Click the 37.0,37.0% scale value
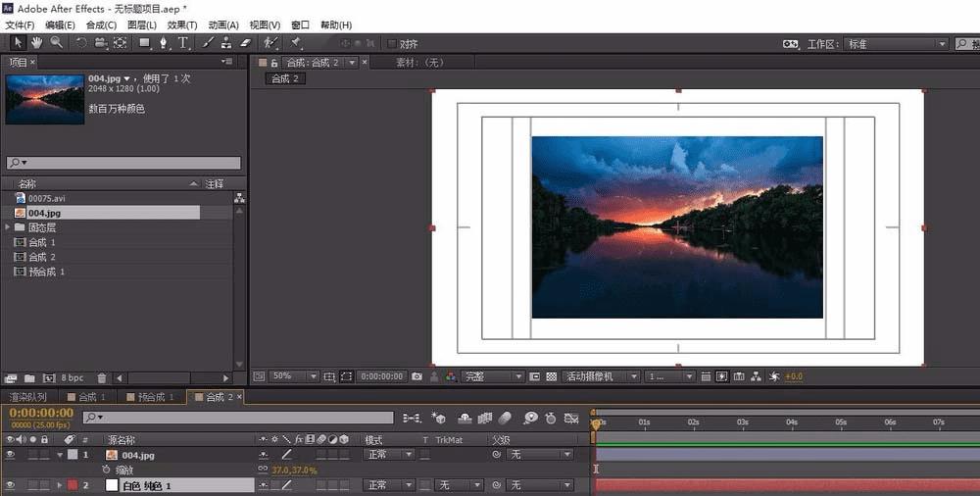Screen dimensions: 980x496 pos(294,471)
